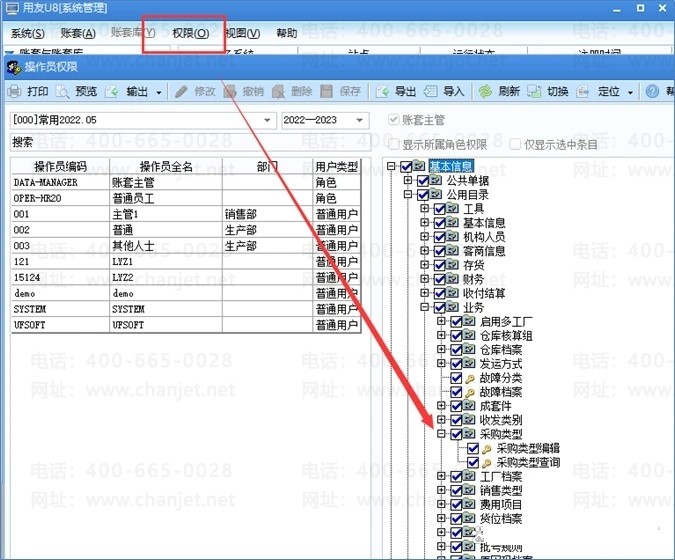Click the folder icon of 业务 node
This screenshot has height=560, width=675.
click(x=452, y=307)
